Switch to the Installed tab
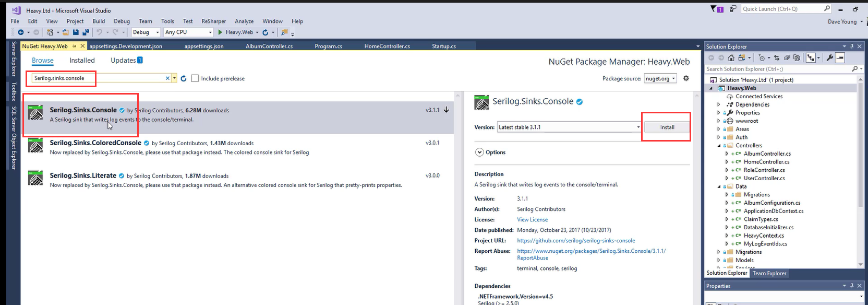Screen dimensions: 868x305 point(82,61)
